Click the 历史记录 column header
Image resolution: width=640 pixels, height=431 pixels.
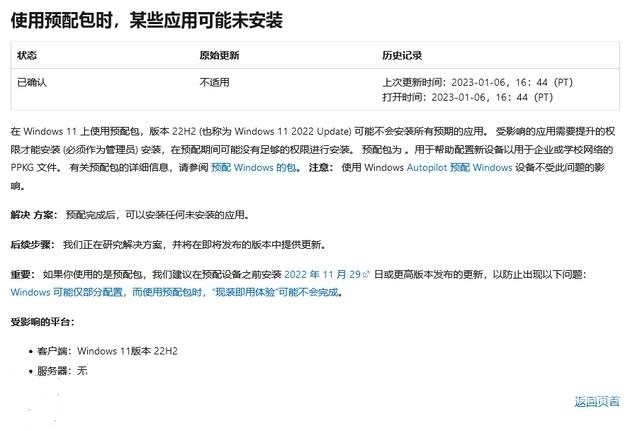click(x=402, y=55)
